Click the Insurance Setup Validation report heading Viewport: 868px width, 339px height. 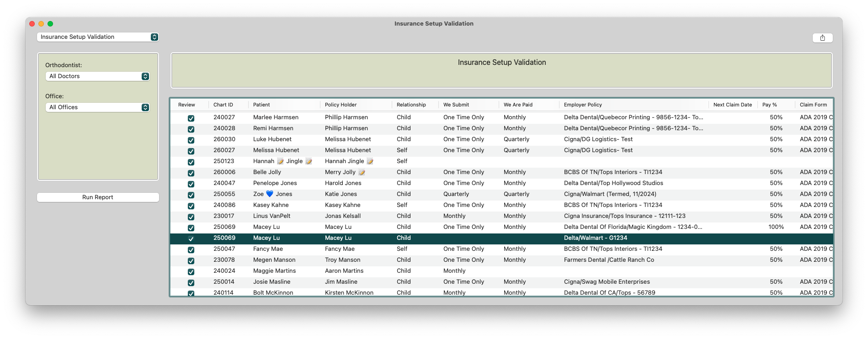tap(502, 63)
